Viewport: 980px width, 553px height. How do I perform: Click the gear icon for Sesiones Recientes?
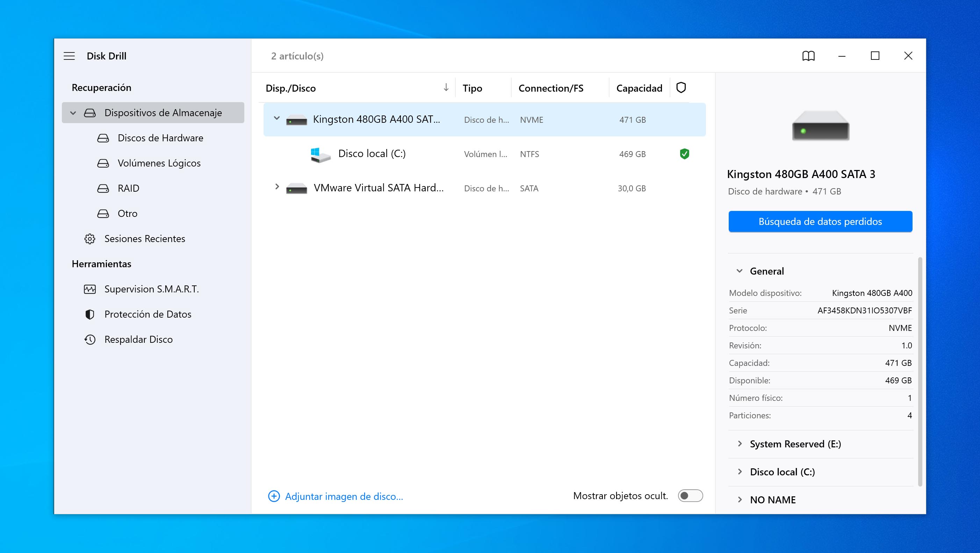coord(90,239)
